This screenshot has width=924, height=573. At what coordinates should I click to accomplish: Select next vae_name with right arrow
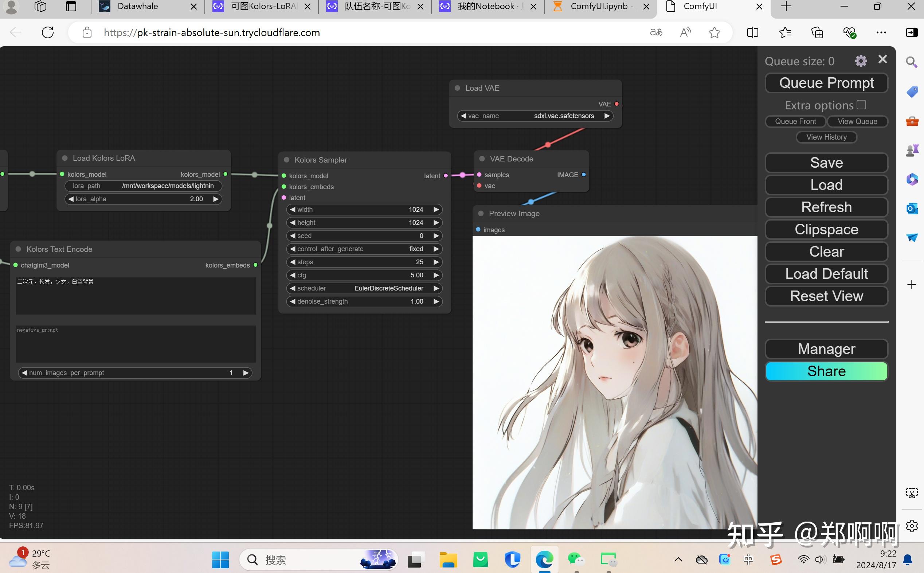click(x=607, y=116)
